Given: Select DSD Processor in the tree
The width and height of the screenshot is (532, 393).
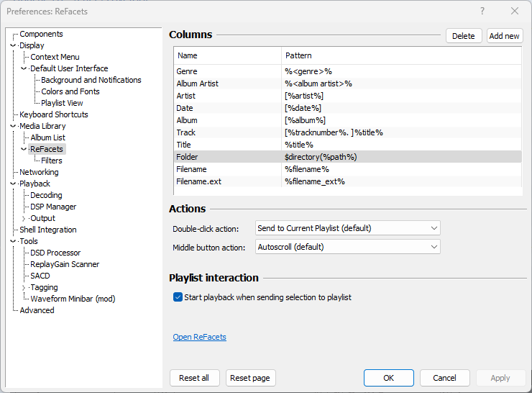Looking at the screenshot, I should (55, 253).
